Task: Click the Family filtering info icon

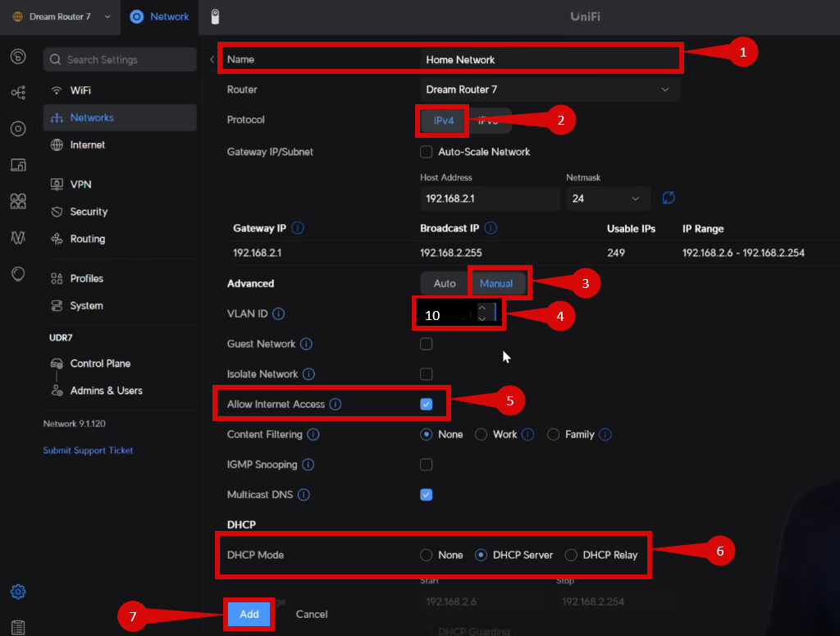Action: 605,434
